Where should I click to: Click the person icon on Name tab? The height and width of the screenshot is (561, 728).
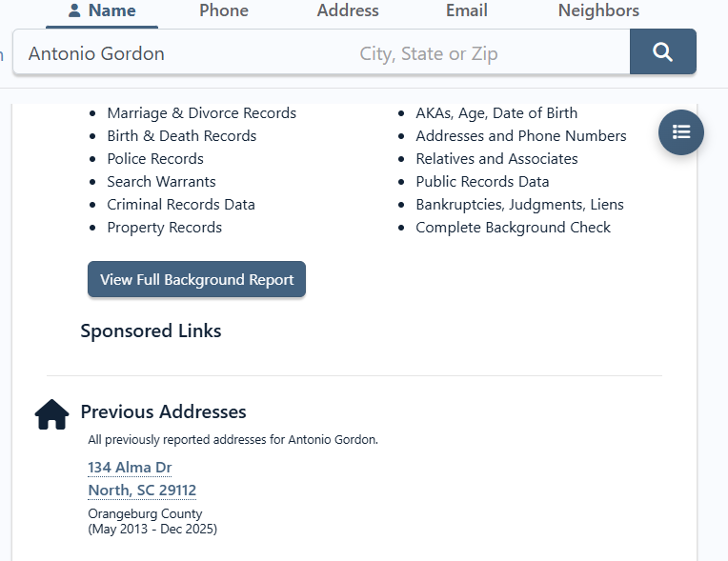point(74,10)
